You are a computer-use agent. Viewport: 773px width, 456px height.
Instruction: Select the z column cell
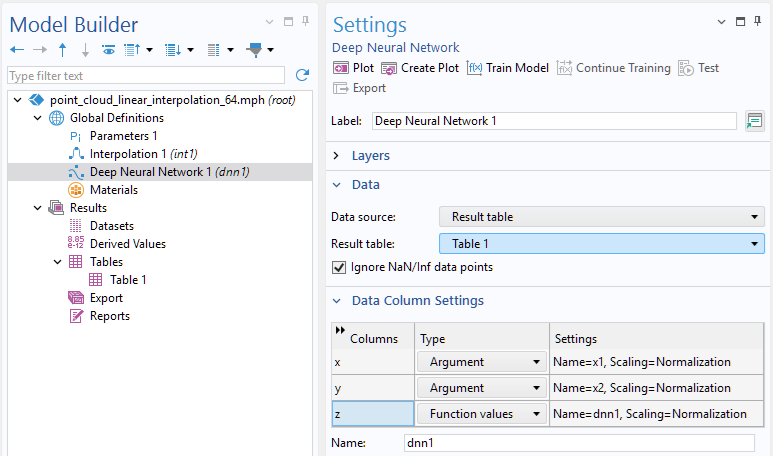(x=373, y=414)
